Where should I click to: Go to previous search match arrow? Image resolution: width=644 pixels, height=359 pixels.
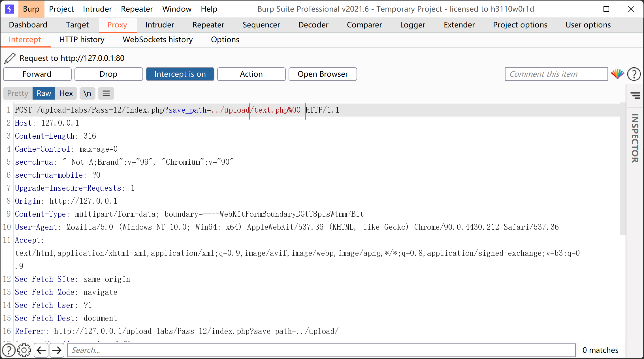tap(41, 350)
